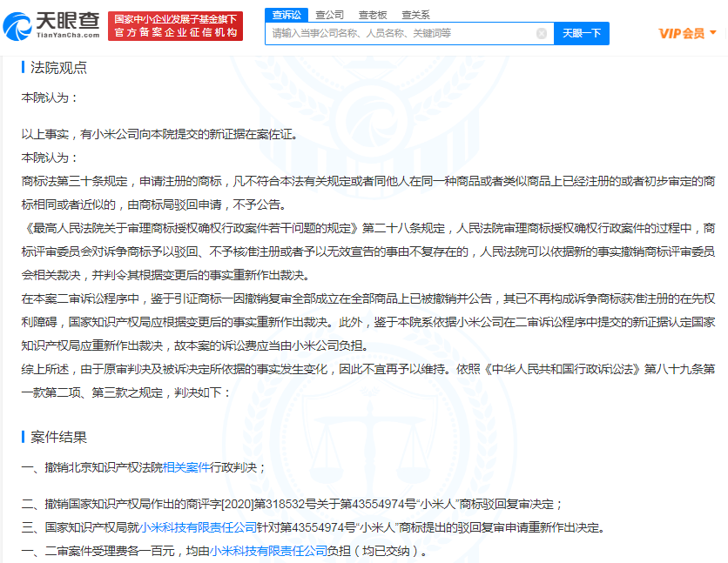728x563 pixels.
Task: Click the 天眼一下 search button
Action: point(582,33)
